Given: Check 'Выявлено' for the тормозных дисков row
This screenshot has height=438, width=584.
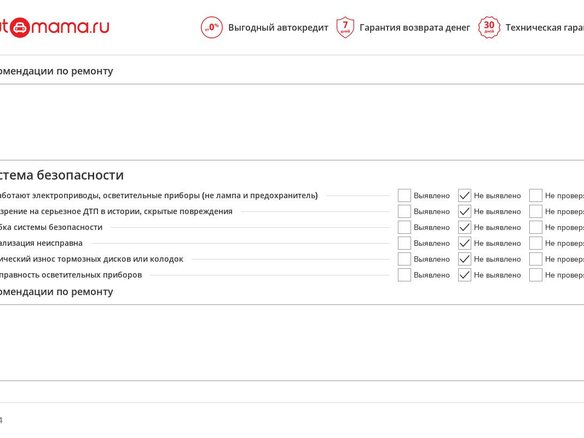Looking at the screenshot, I should [x=404, y=259].
